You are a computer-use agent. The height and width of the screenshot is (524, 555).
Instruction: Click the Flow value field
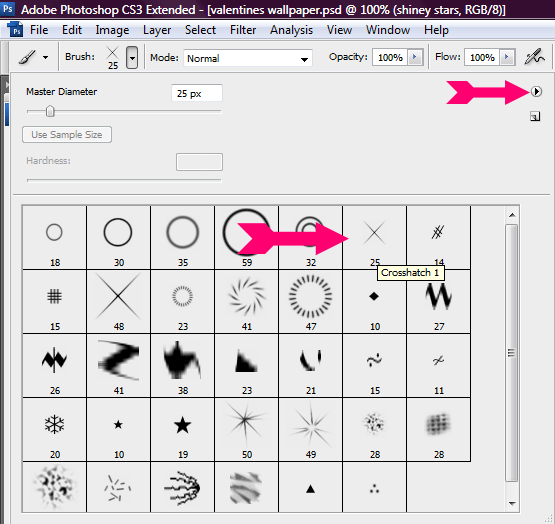[x=482, y=57]
